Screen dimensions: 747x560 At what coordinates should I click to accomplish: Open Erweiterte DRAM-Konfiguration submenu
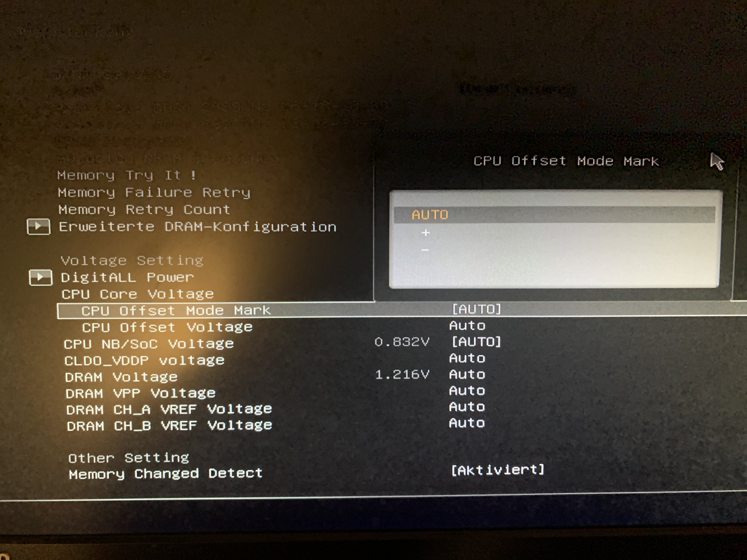coord(198,227)
